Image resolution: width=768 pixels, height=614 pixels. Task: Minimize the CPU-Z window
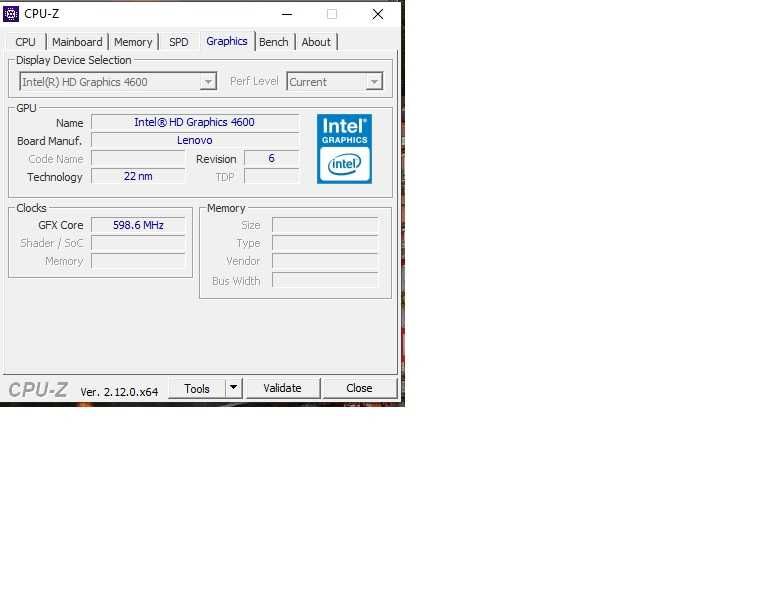(x=287, y=14)
